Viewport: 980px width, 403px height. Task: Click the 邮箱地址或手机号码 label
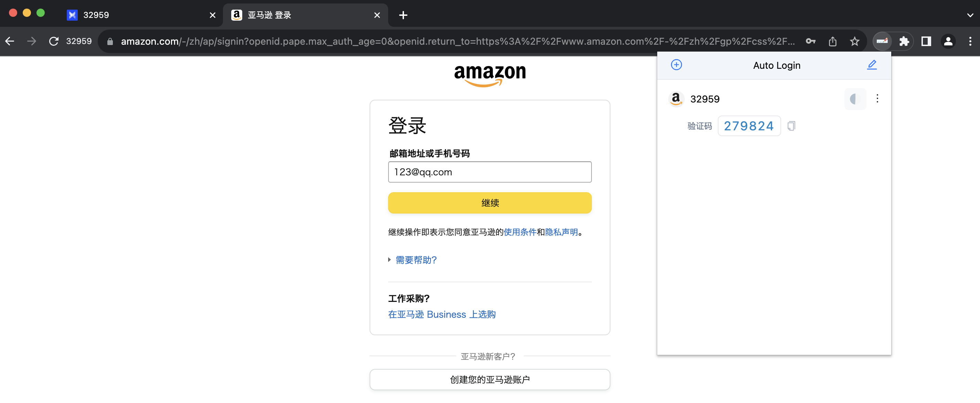click(429, 153)
